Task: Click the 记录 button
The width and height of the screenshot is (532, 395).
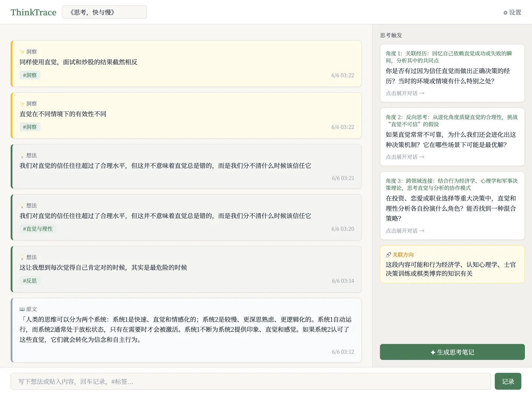Action: pyautogui.click(x=508, y=381)
